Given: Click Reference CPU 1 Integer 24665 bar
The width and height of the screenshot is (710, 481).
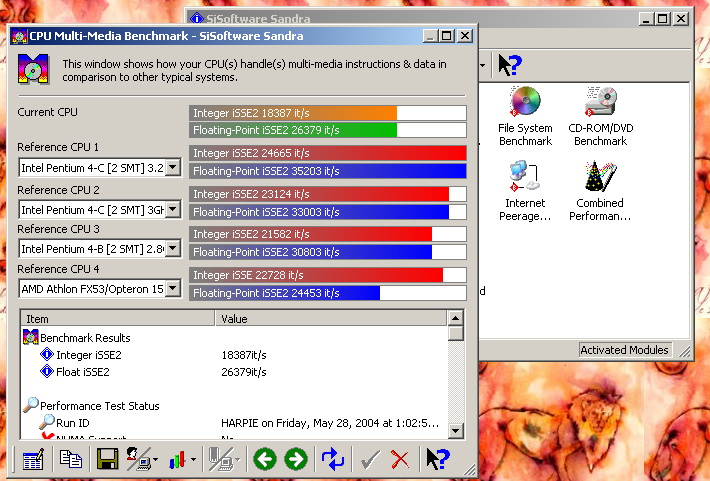Looking at the screenshot, I should [x=328, y=153].
